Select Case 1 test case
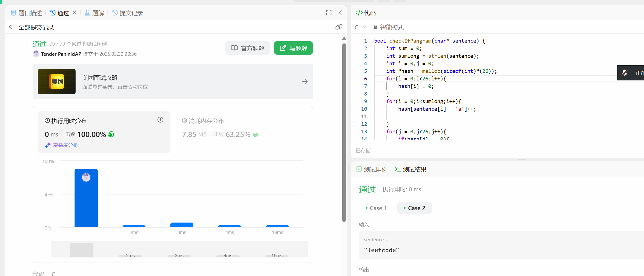 [x=376, y=208]
